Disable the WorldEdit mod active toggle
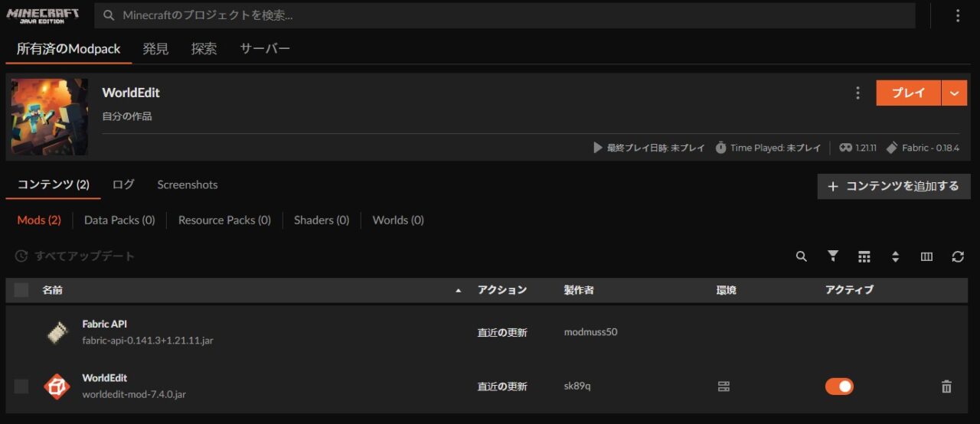Image resolution: width=980 pixels, height=424 pixels. (839, 386)
